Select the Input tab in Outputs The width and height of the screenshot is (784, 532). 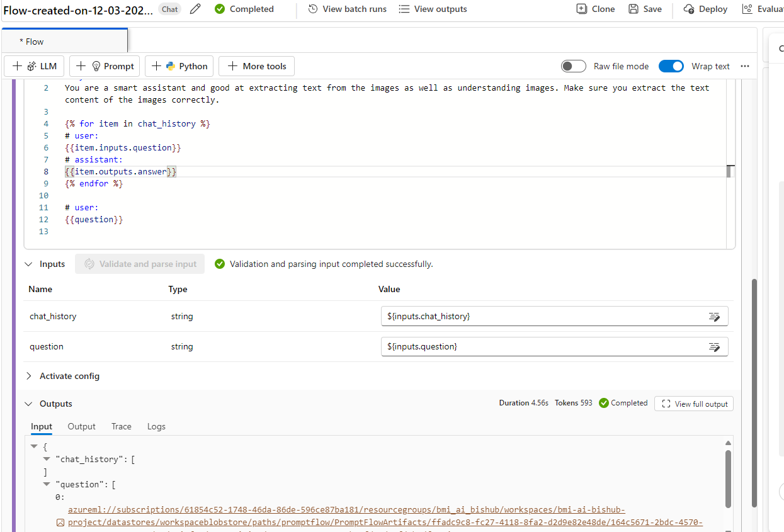click(42, 426)
